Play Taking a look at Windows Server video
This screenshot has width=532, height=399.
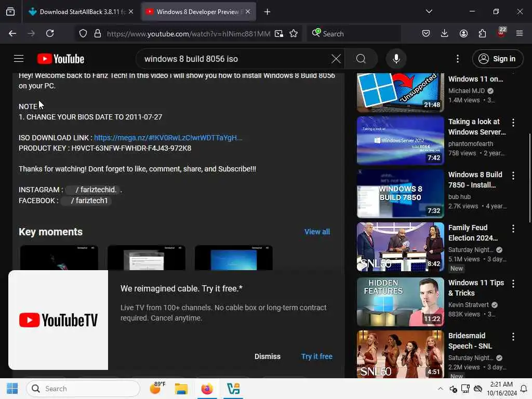pos(401,140)
